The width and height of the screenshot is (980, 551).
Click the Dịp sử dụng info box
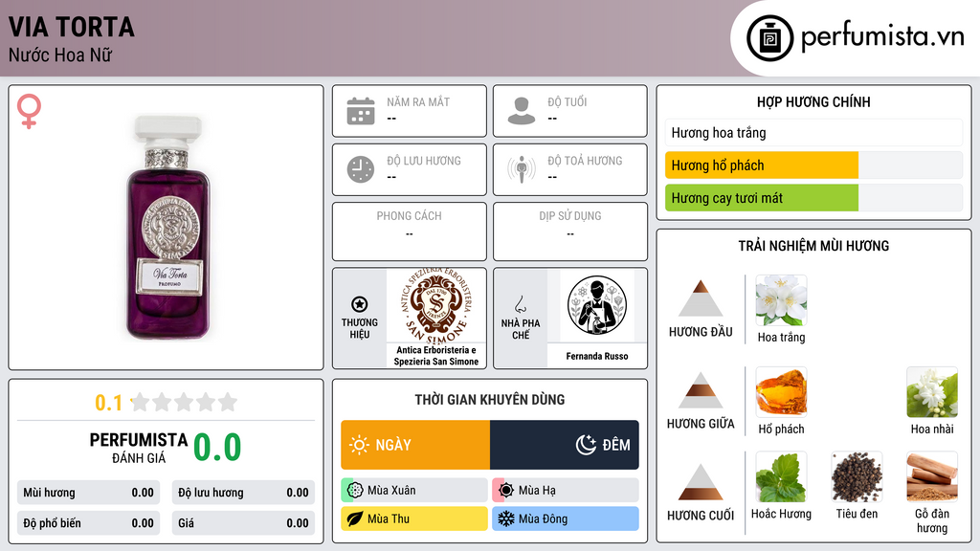(570, 231)
